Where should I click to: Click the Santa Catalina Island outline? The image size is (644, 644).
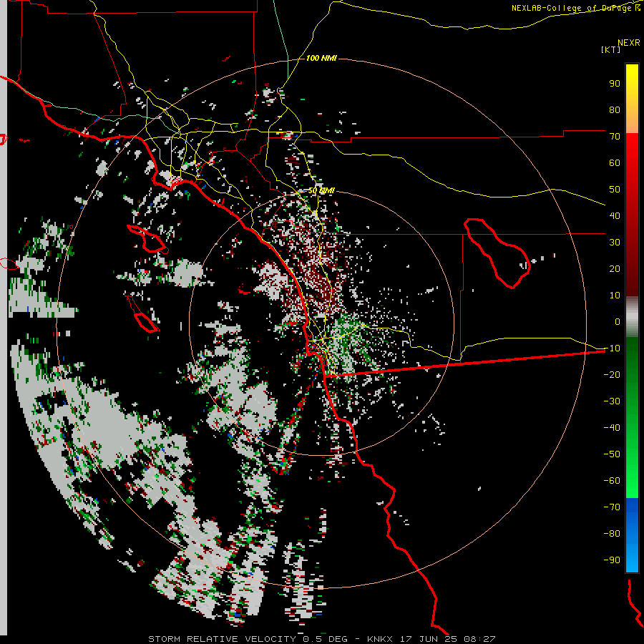[147, 238]
